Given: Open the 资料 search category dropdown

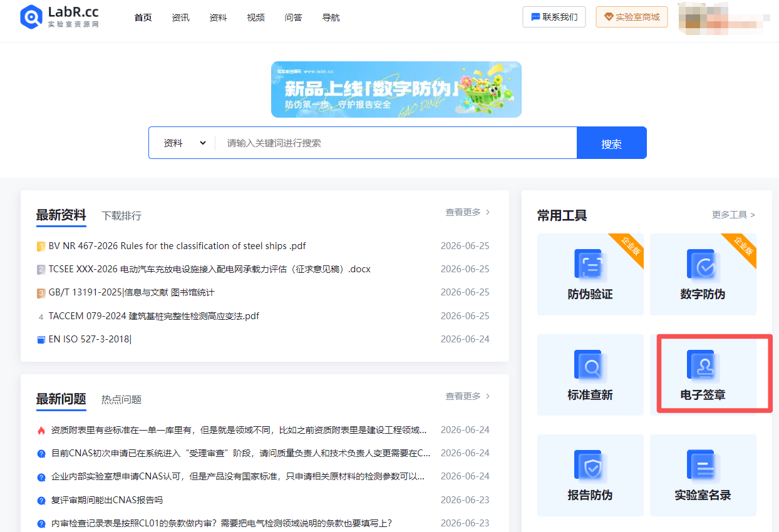Looking at the screenshot, I should (x=184, y=143).
